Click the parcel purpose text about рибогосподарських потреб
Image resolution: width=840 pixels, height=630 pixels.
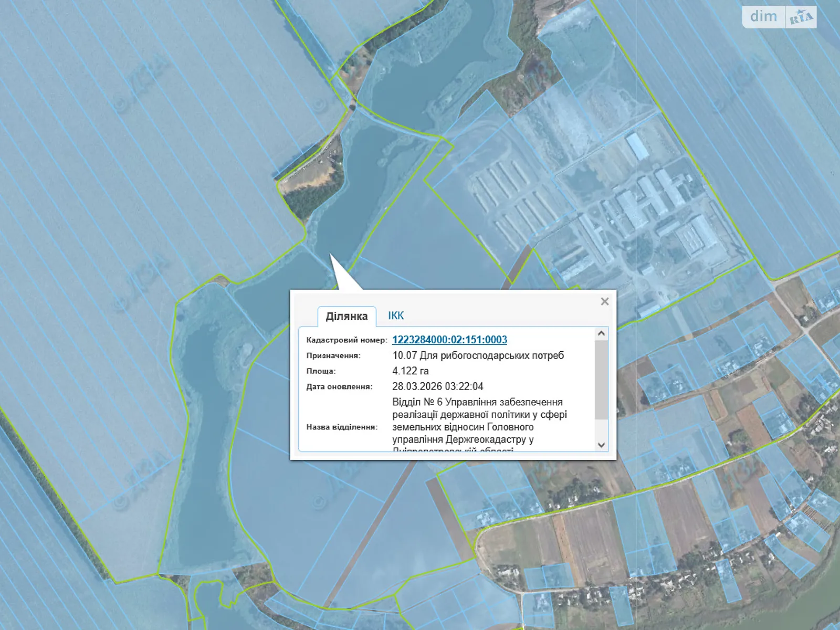coord(478,355)
